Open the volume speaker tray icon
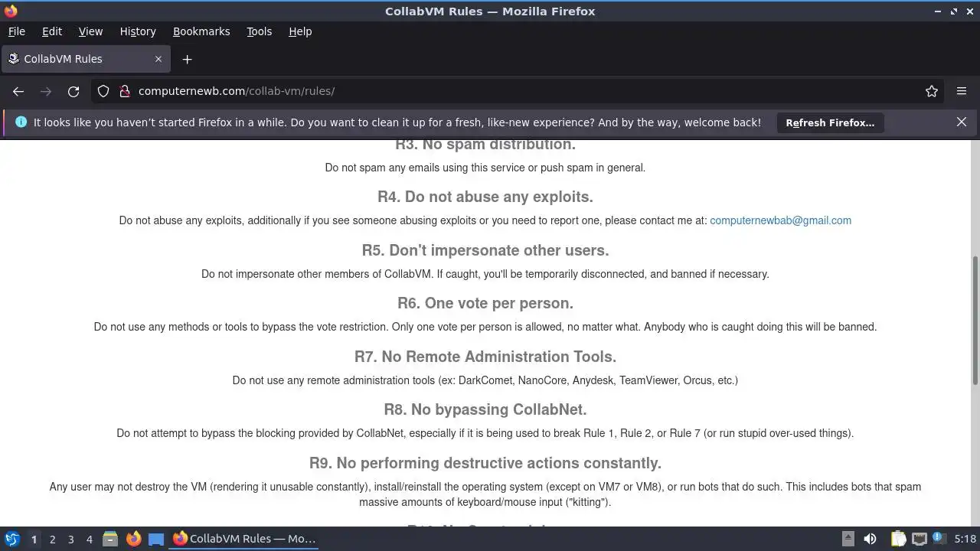This screenshot has width=980, height=551. (870, 539)
